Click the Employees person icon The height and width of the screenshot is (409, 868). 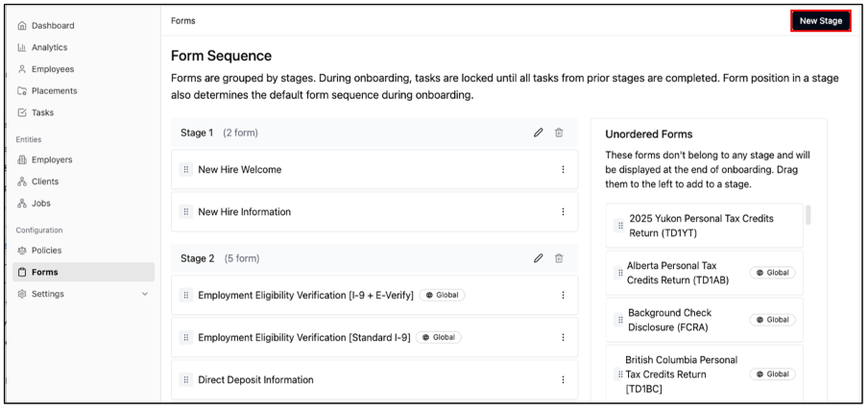[x=22, y=69]
